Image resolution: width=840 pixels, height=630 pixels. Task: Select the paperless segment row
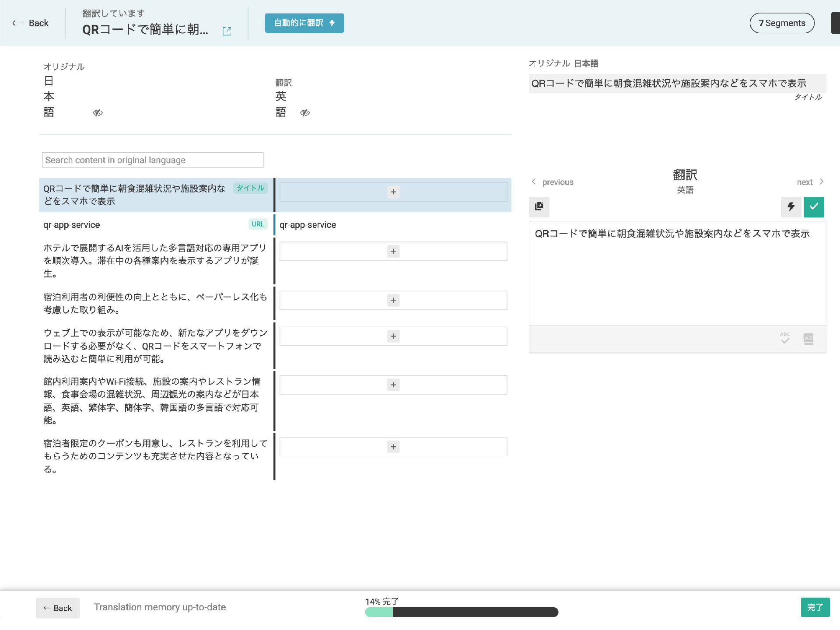[155, 303]
